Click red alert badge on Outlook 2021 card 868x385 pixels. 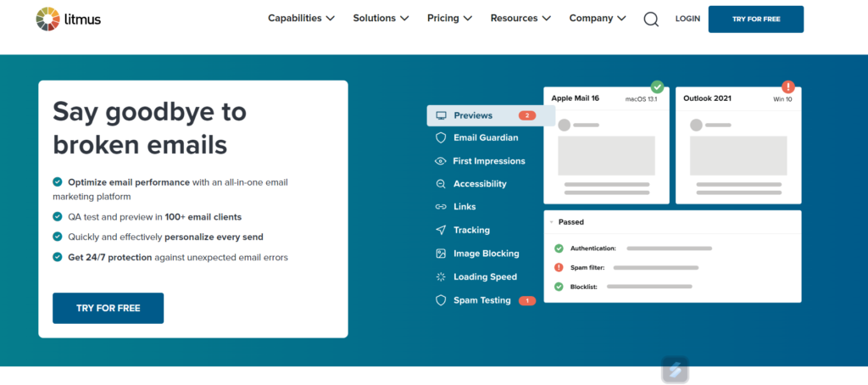788,87
